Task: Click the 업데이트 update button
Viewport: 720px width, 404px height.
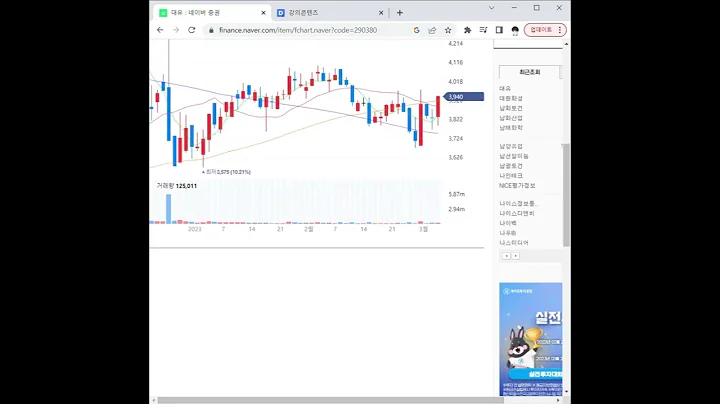Action: (x=545, y=30)
